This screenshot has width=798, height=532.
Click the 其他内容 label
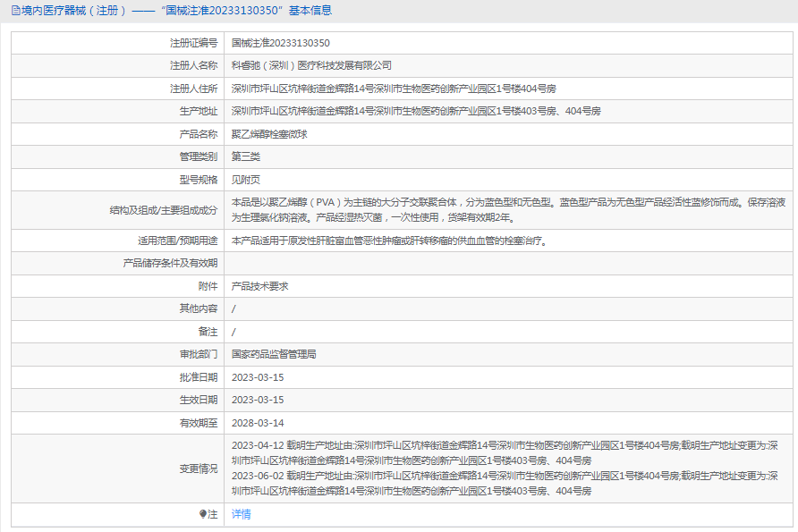click(x=199, y=308)
